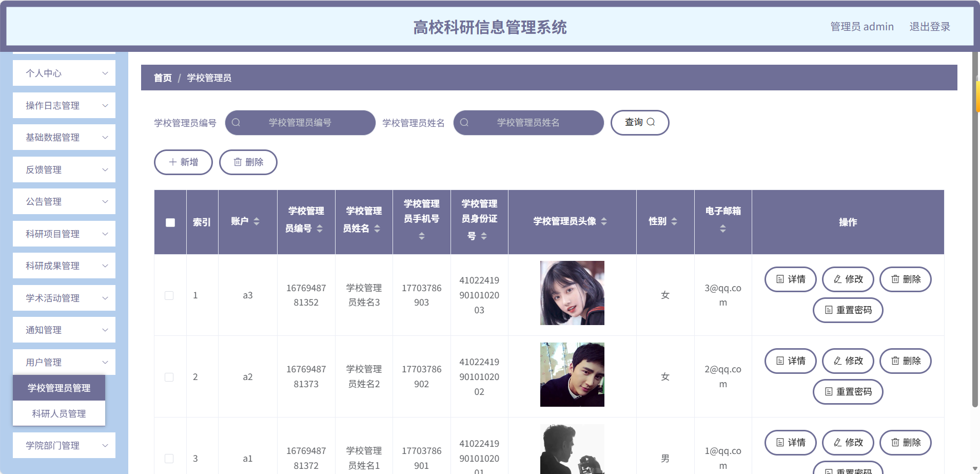Click 删除 for account a2
Screen dimensions: 980x474
click(x=906, y=361)
